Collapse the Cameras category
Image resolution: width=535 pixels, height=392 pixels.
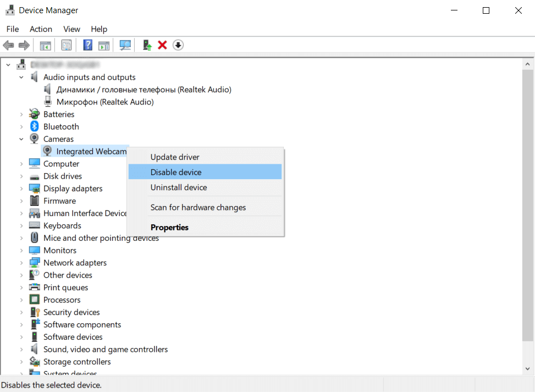(x=21, y=139)
